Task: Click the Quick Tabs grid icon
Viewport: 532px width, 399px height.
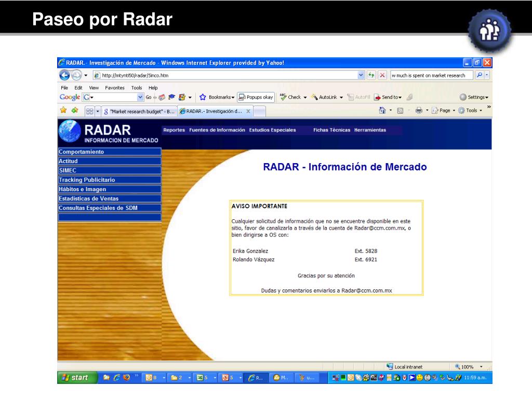Action: click(89, 111)
